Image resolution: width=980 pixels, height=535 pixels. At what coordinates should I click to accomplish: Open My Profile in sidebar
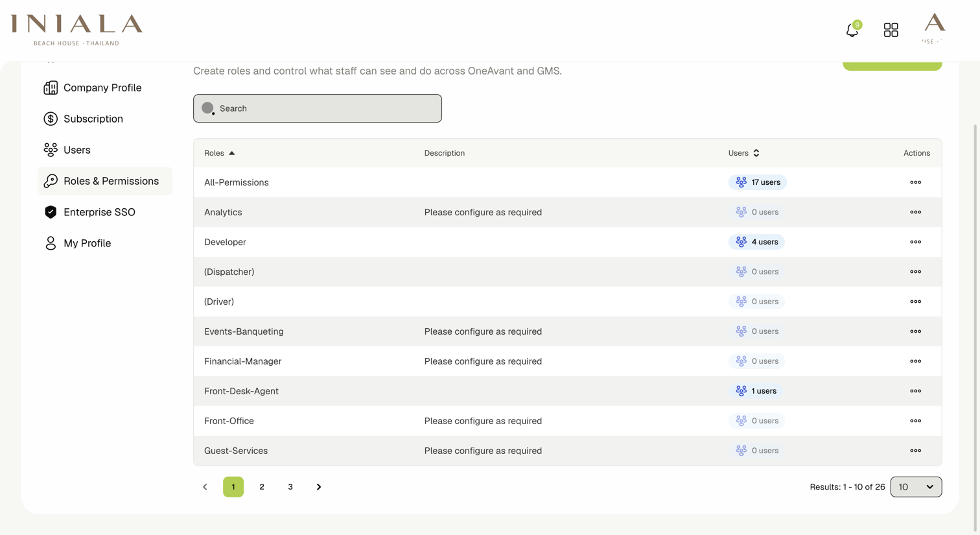click(x=105, y=243)
